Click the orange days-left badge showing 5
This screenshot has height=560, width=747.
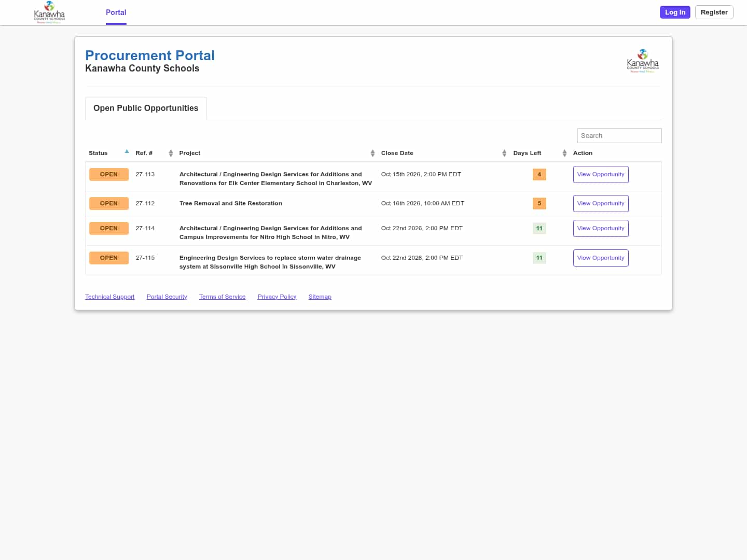(539, 204)
